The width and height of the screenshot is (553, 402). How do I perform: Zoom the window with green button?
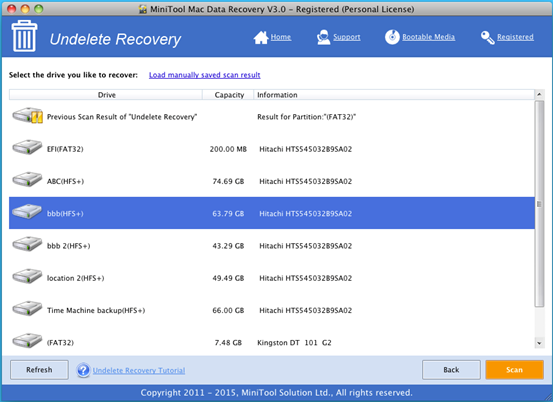[38, 9]
